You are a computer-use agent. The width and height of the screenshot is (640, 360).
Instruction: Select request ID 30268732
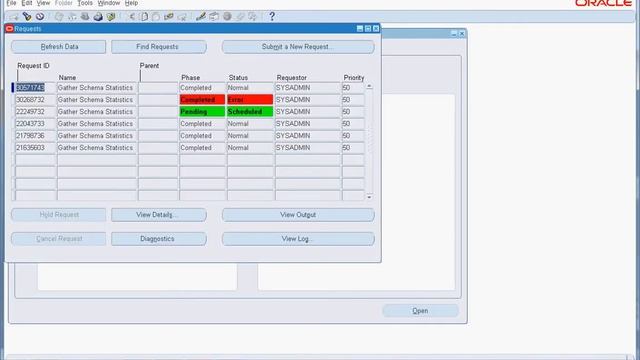coord(35,100)
